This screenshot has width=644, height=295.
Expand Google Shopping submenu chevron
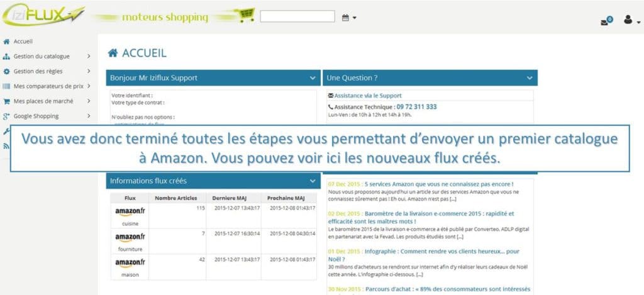pyautogui.click(x=89, y=116)
